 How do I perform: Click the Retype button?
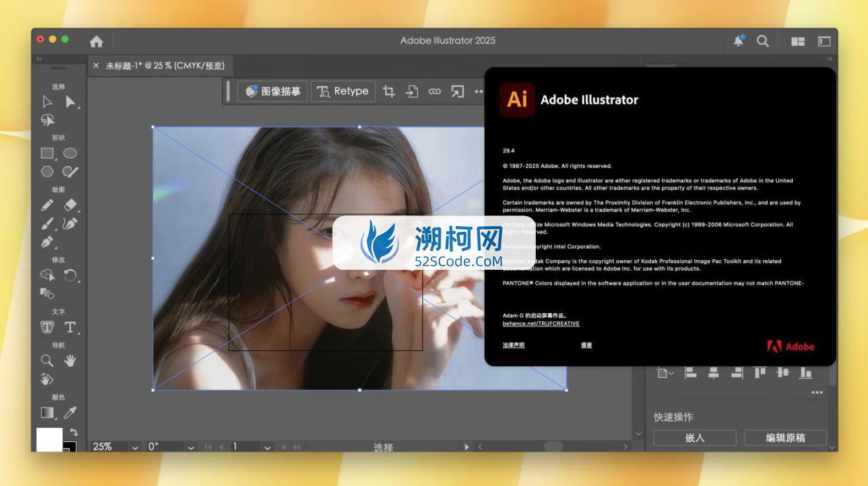point(343,92)
